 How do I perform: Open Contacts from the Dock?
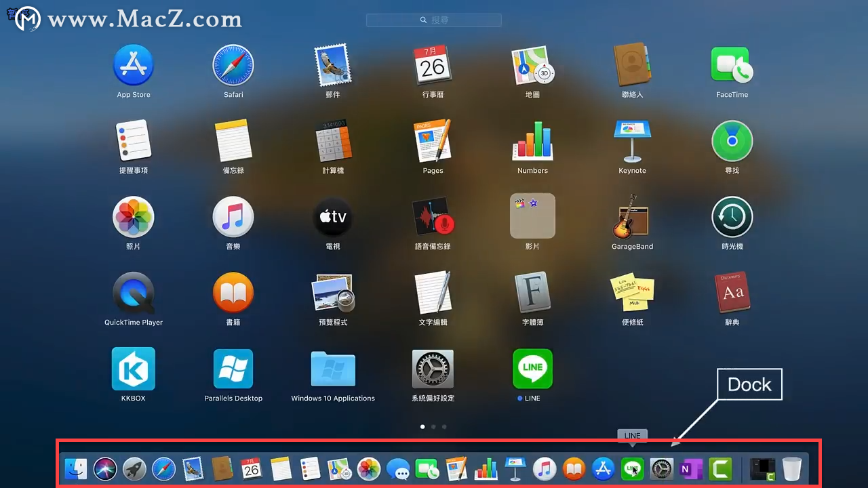[x=222, y=469]
